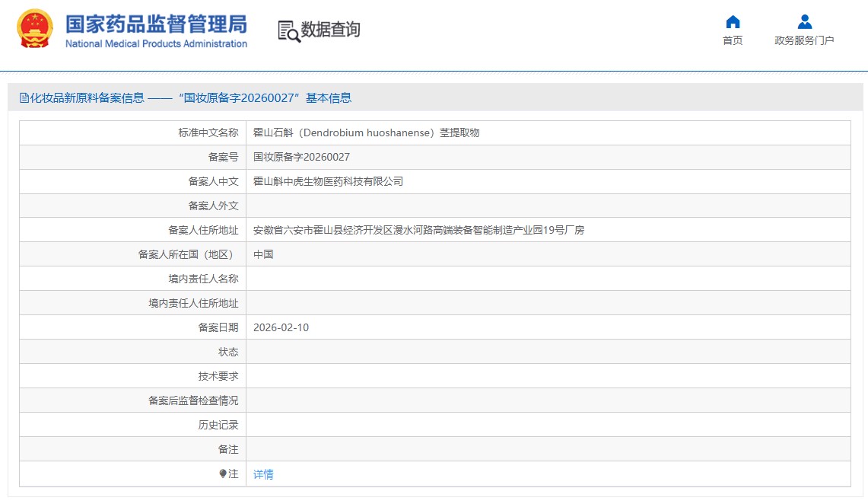The image size is (868, 504).
Task: Open the 详情 link
Action: coord(263,474)
